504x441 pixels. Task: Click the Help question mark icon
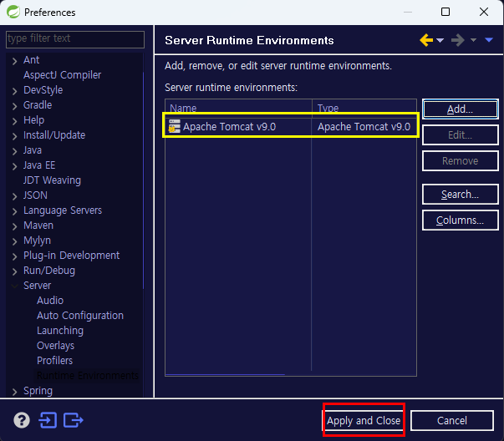(22, 420)
